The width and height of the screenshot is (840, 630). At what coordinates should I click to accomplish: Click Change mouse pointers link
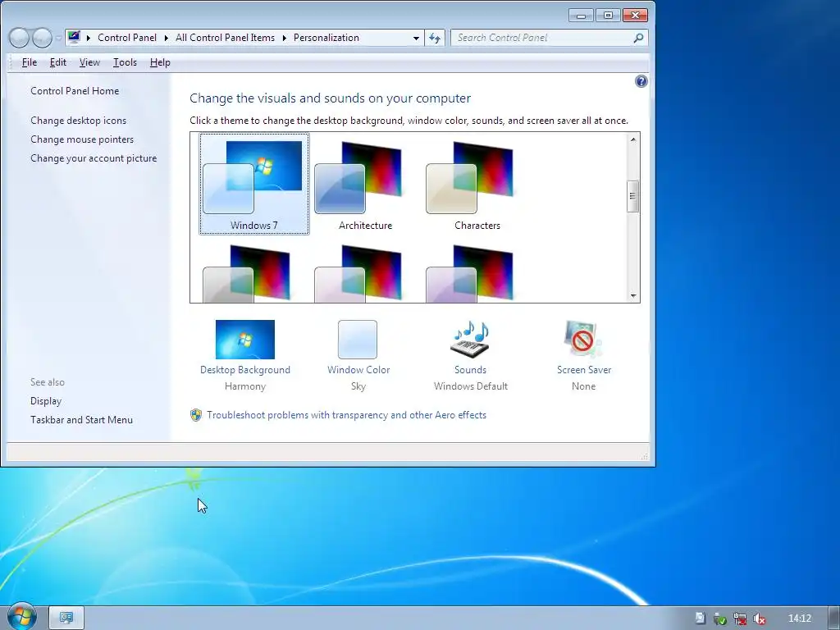click(82, 139)
